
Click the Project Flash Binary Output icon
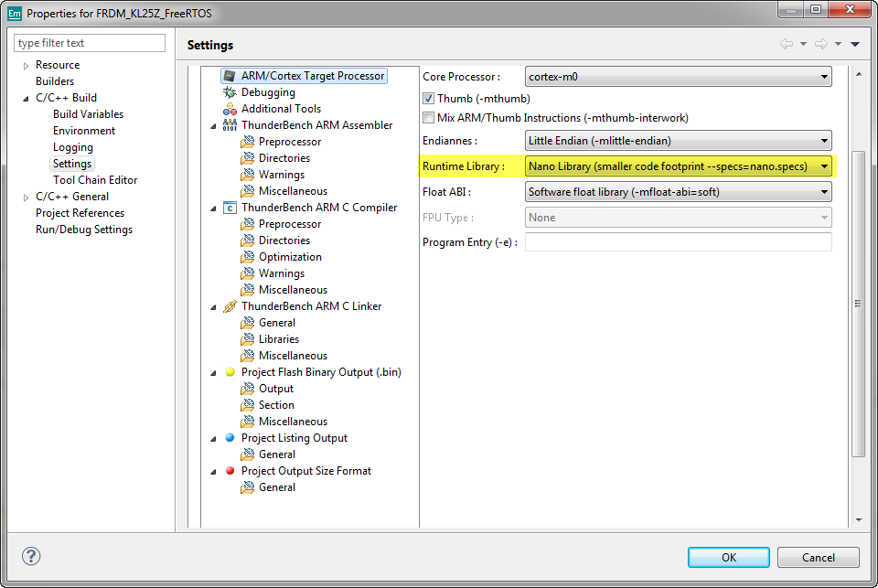pos(230,372)
